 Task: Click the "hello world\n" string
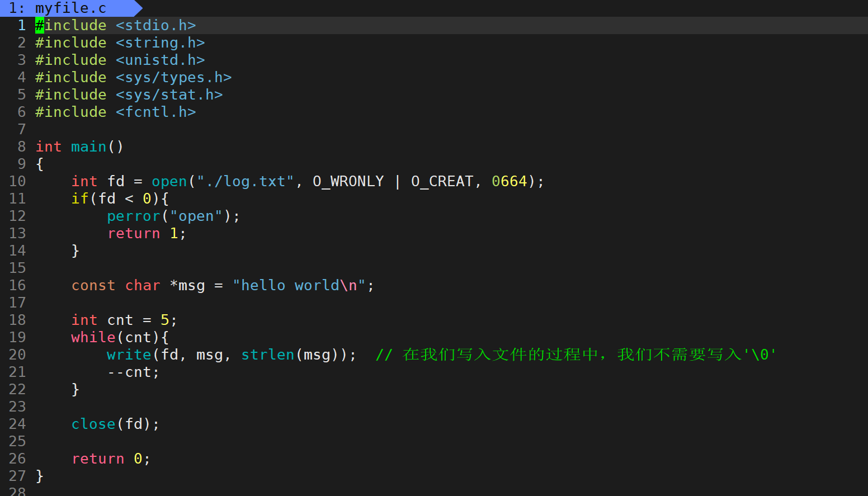299,285
